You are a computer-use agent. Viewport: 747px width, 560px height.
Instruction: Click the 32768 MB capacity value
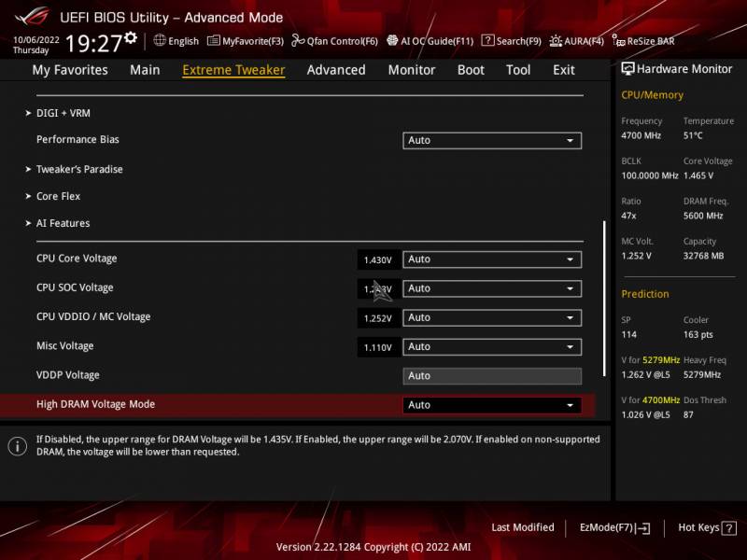click(703, 256)
